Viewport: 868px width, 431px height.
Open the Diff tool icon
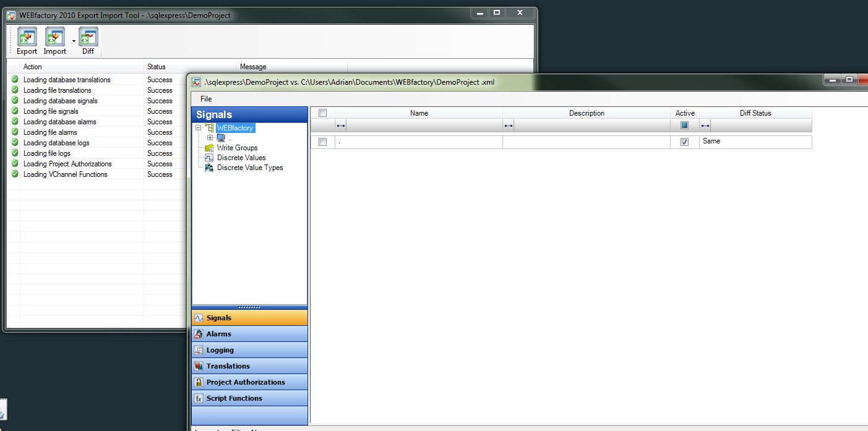point(88,38)
